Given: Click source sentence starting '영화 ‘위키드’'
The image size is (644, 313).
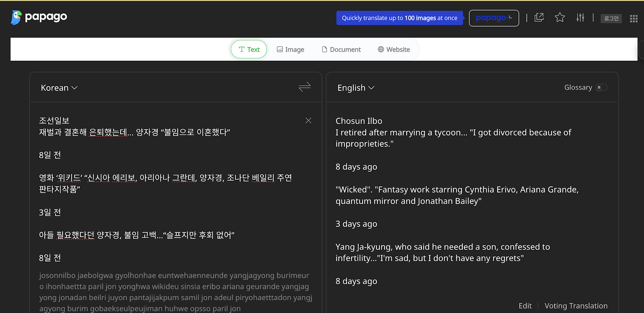Looking at the screenshot, I should pyautogui.click(x=165, y=183).
